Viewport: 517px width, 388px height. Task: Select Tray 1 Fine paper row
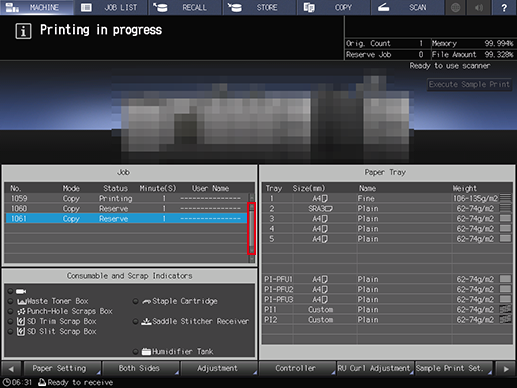coord(387,199)
